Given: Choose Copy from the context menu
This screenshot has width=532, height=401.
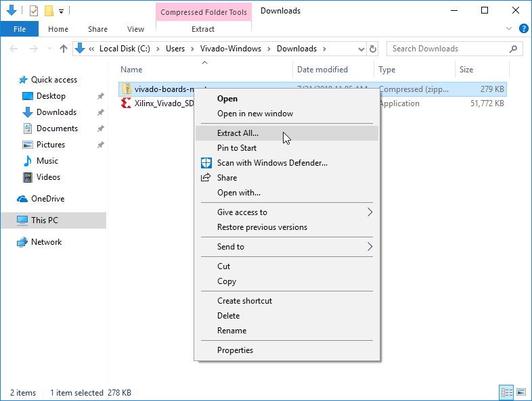Looking at the screenshot, I should coord(287,281).
